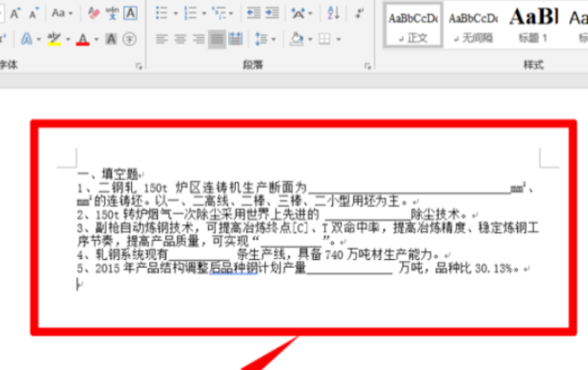Open the Line Spacing dropdown arrow
This screenshot has height=370, width=588.
(273, 39)
